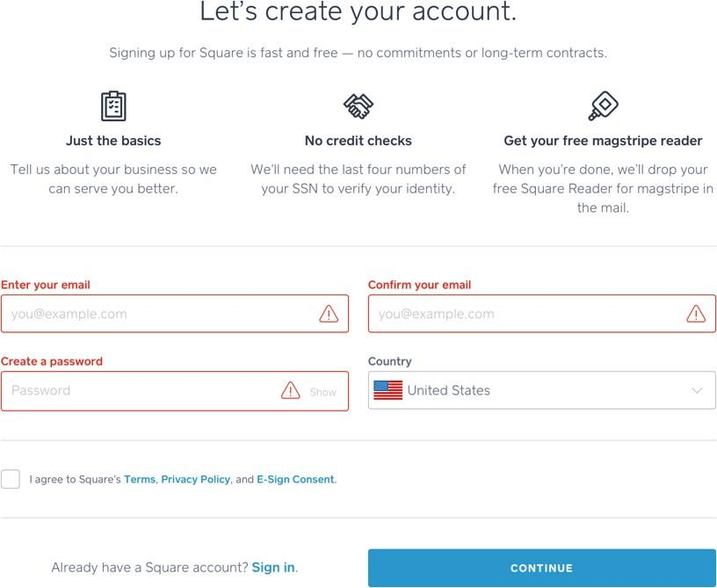Click the blue CONTINUE button
This screenshot has width=717, height=588.
pos(542,568)
